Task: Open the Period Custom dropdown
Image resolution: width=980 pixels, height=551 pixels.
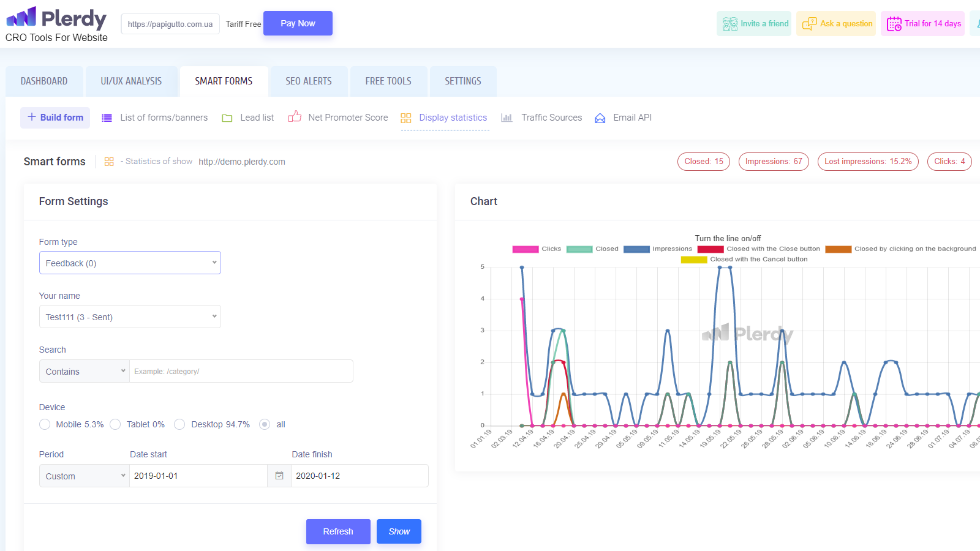Action: [x=84, y=476]
